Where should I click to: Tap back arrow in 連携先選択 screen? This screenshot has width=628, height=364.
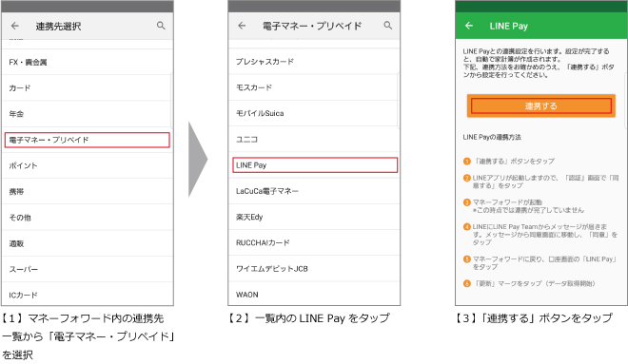[15, 26]
